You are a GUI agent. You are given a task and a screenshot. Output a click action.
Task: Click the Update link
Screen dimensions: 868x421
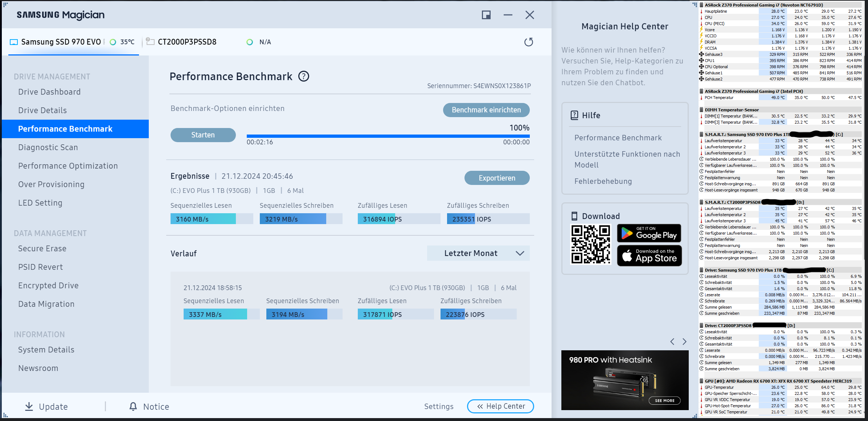53,406
